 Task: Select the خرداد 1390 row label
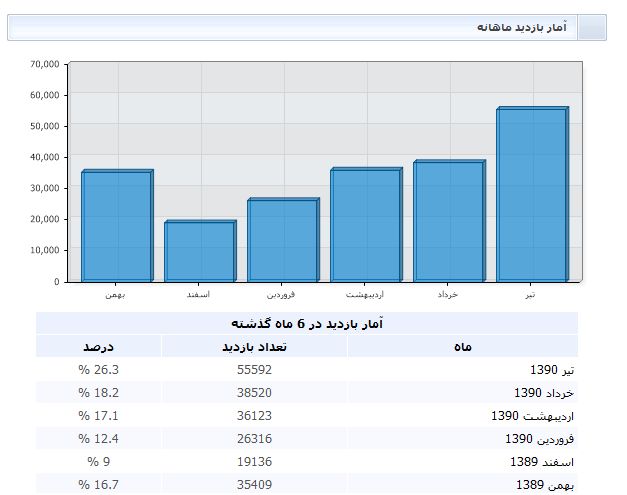[544, 393]
